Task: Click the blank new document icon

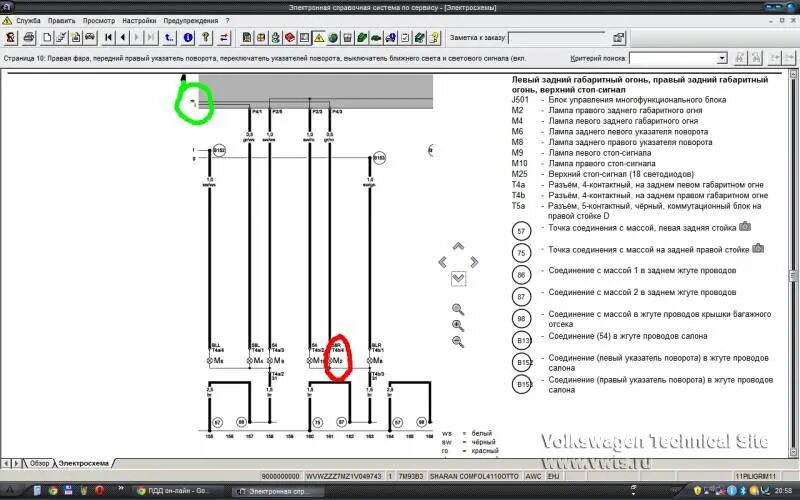Action: tap(47, 37)
